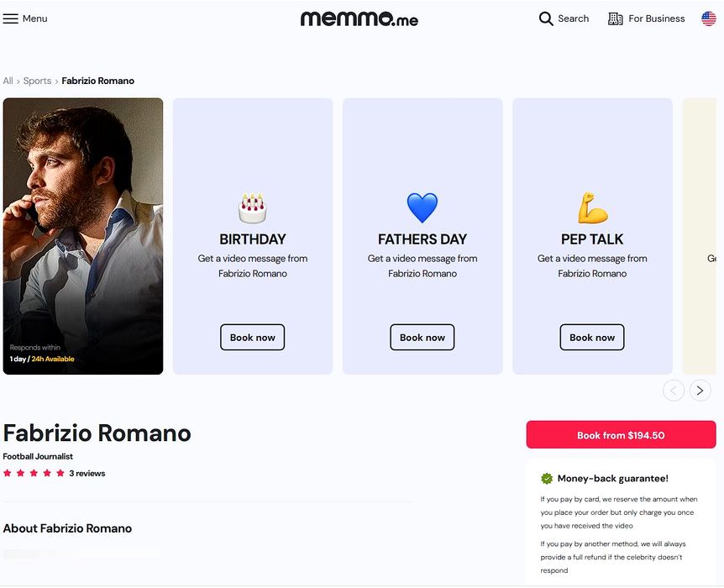
Task: Open the All breadcrumb link
Action: [8, 81]
